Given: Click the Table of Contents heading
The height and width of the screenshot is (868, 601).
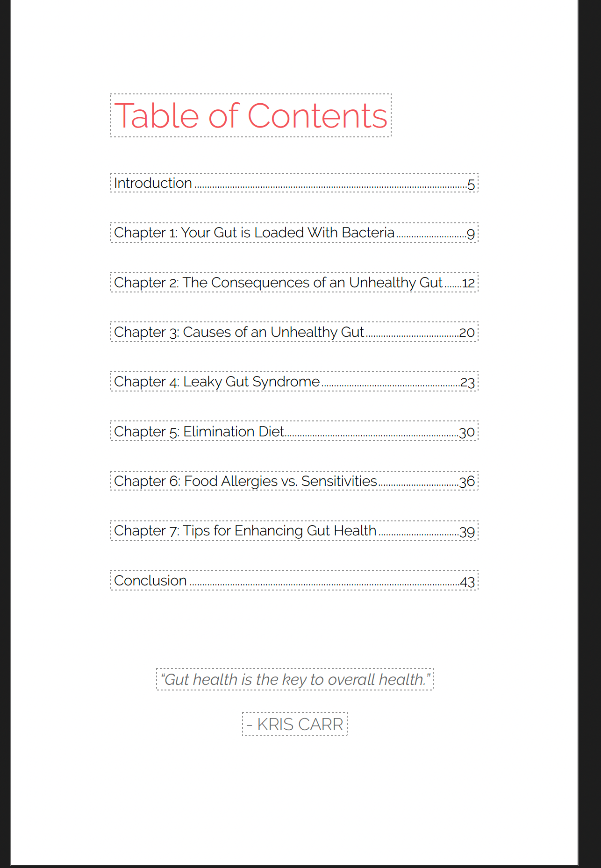Looking at the screenshot, I should pyautogui.click(x=250, y=116).
